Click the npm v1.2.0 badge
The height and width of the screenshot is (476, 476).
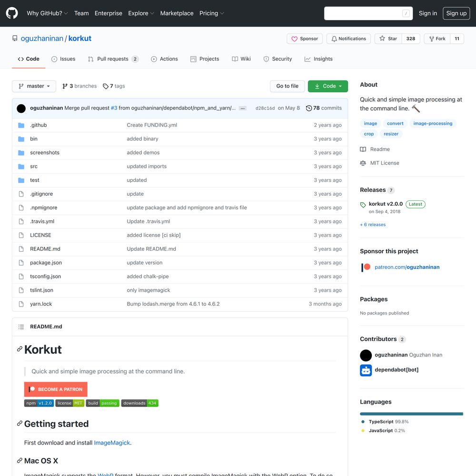[39, 403]
